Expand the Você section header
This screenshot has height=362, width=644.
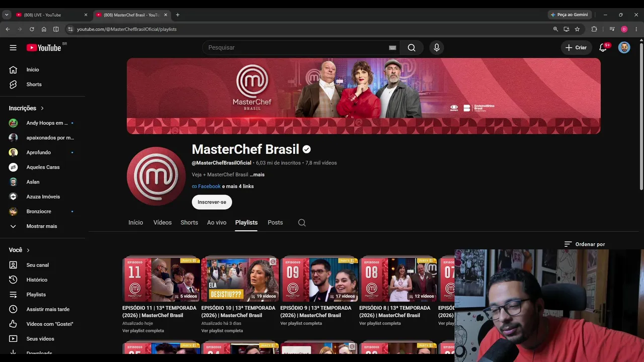(x=20, y=250)
